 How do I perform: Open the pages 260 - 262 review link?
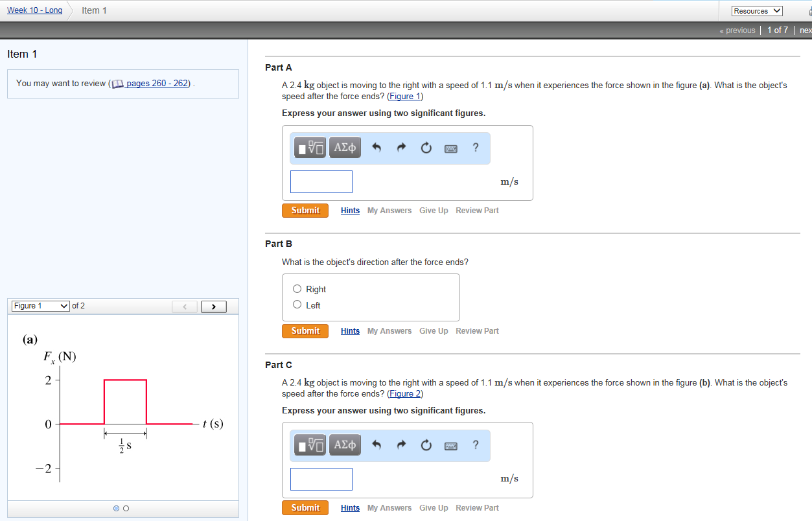pyautogui.click(x=157, y=83)
